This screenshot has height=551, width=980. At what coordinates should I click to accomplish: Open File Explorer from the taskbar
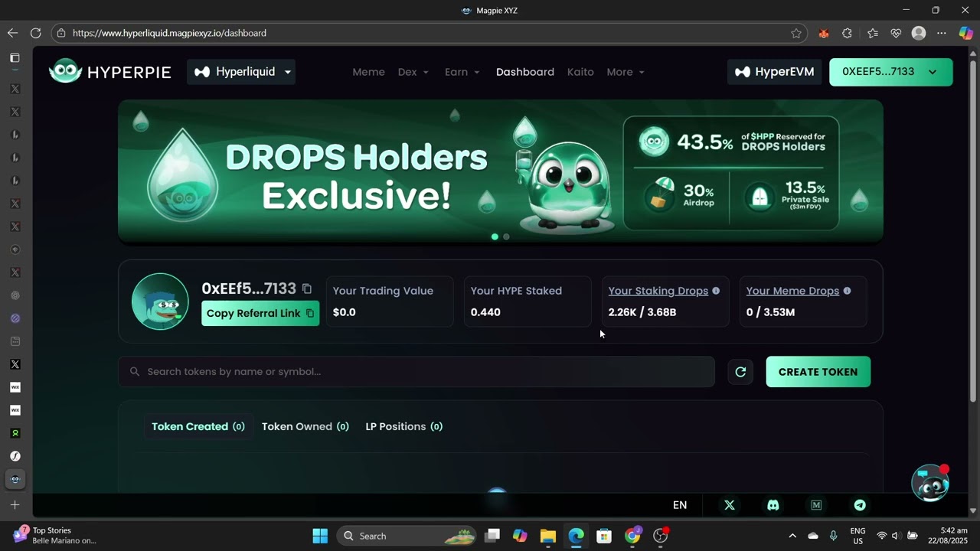click(547, 536)
